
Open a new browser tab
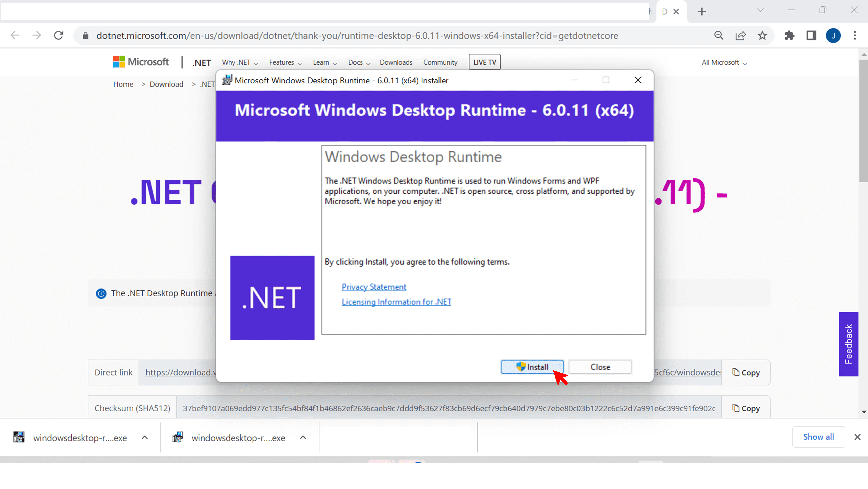tap(702, 12)
